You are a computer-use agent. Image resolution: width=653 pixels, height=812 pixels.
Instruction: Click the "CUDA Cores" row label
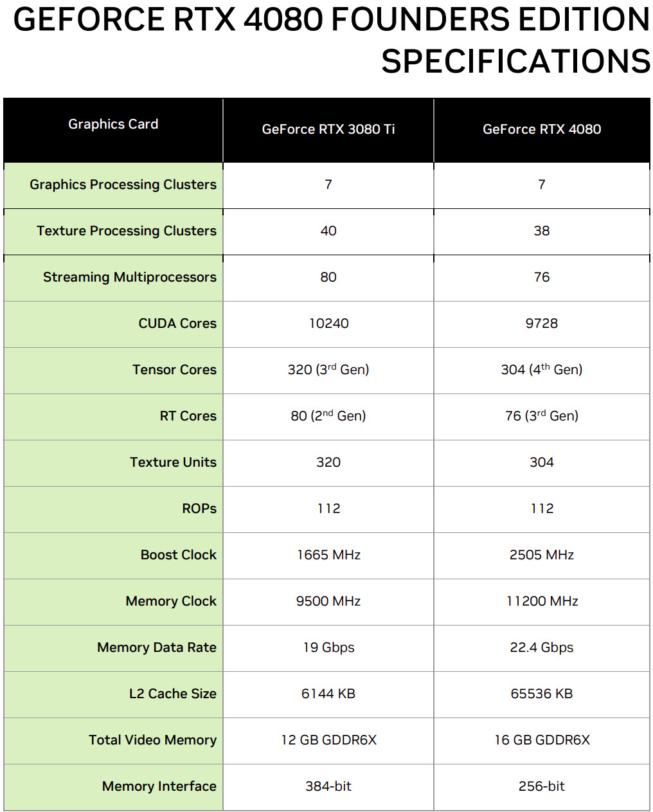point(177,323)
